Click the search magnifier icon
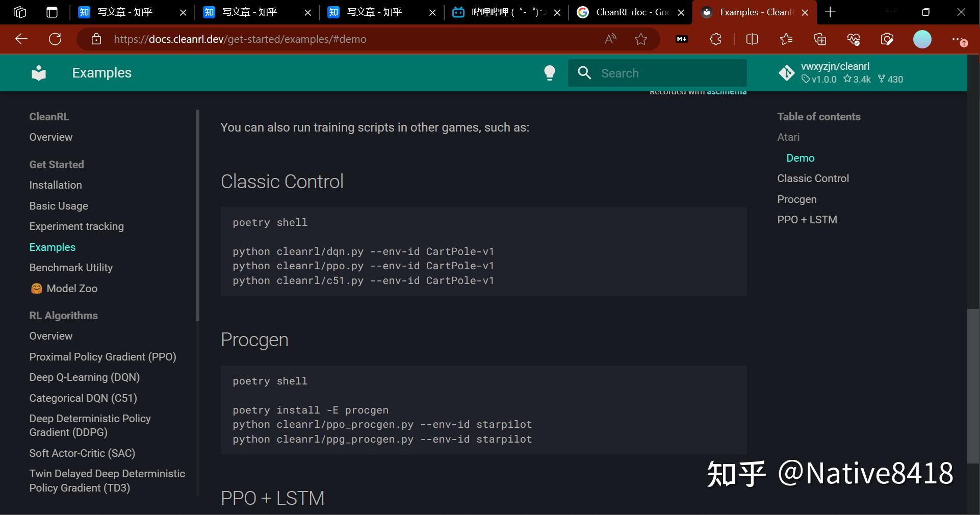Viewport: 980px width, 515px height. click(584, 73)
